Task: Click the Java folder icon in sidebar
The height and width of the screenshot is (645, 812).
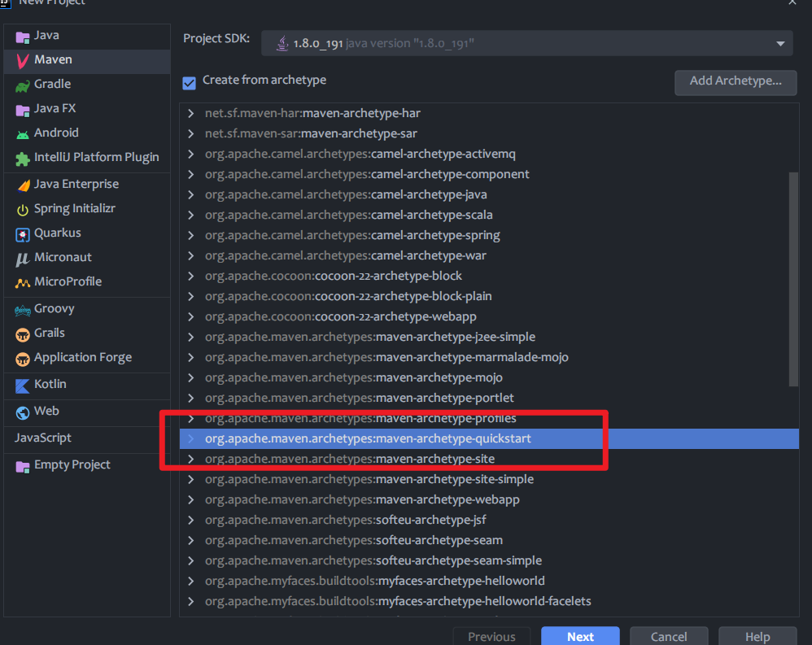Action: click(22, 37)
